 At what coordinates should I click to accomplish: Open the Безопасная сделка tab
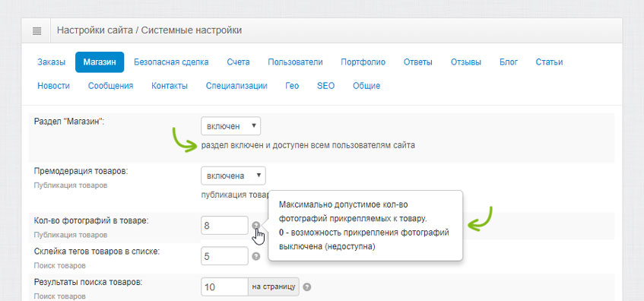tap(171, 62)
